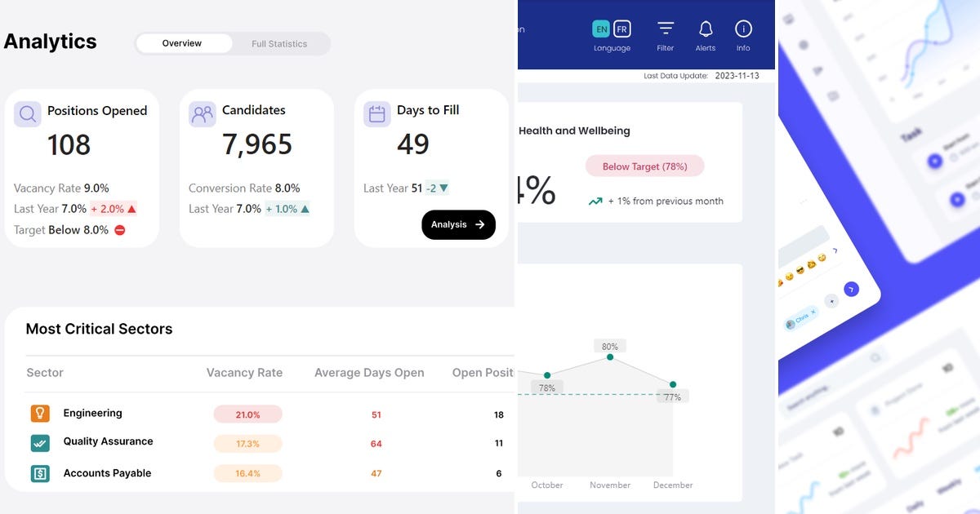Click the Below Target (78%) badge
Viewport: 980px width, 514px height.
click(x=644, y=166)
